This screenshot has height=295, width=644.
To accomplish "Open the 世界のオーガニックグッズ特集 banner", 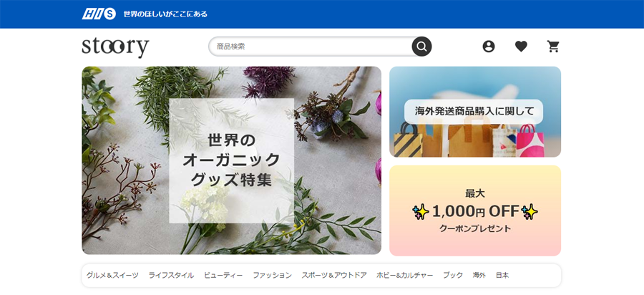I will (x=231, y=160).
